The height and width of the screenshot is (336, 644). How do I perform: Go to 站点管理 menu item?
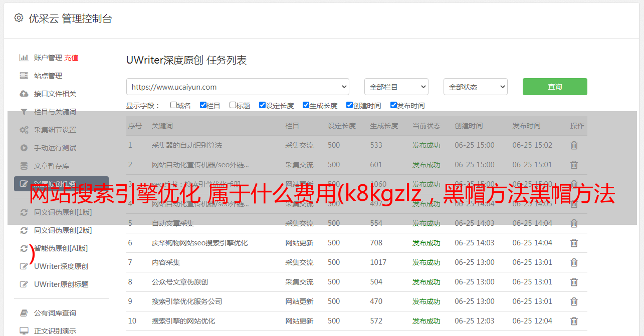pos(48,76)
